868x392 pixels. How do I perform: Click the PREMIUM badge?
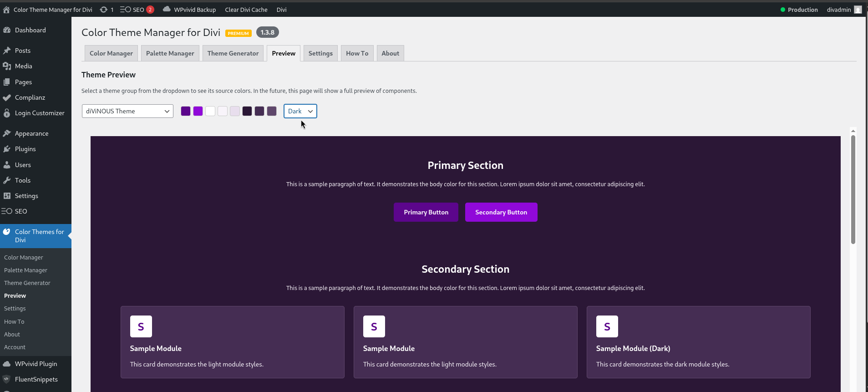click(239, 33)
